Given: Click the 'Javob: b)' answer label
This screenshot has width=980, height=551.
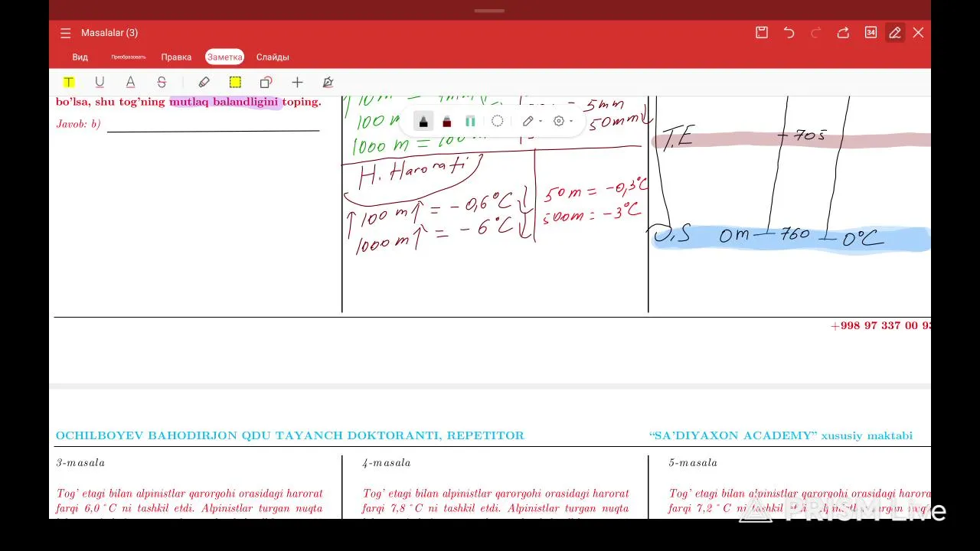Looking at the screenshot, I should [78, 124].
